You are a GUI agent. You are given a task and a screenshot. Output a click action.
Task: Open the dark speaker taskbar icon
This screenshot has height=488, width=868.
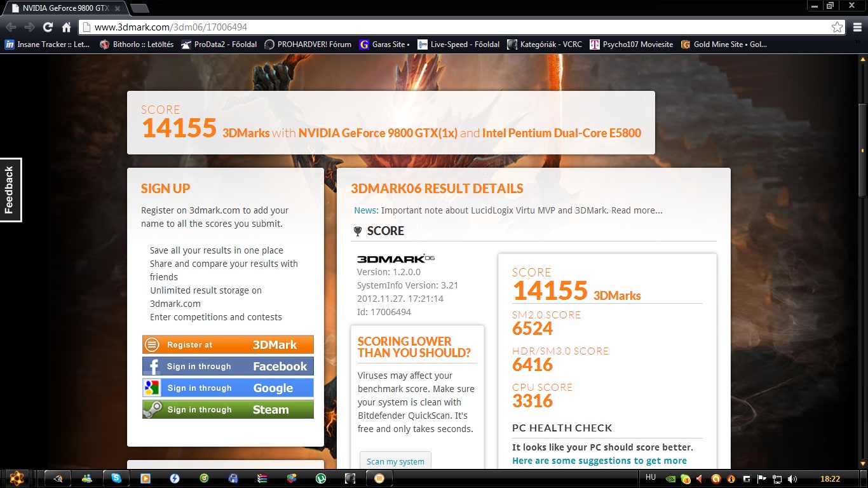350,478
